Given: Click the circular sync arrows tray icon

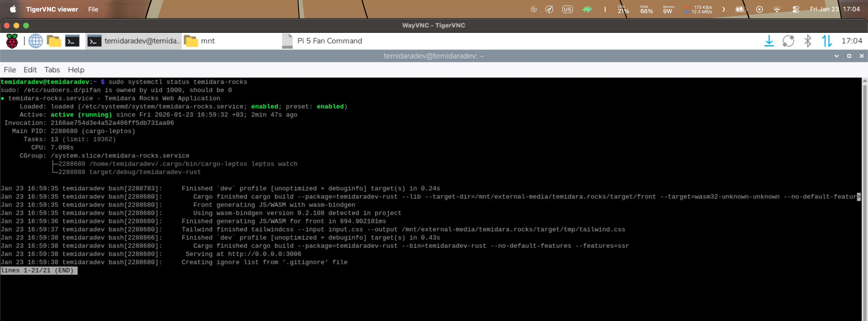Looking at the screenshot, I should 788,41.
